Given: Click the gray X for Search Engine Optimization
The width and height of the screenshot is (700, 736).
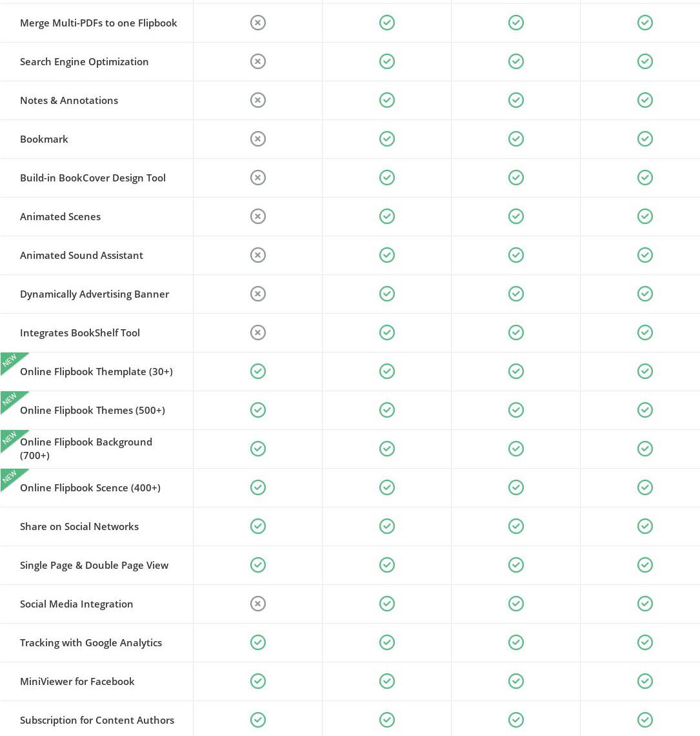Looking at the screenshot, I should tap(258, 61).
